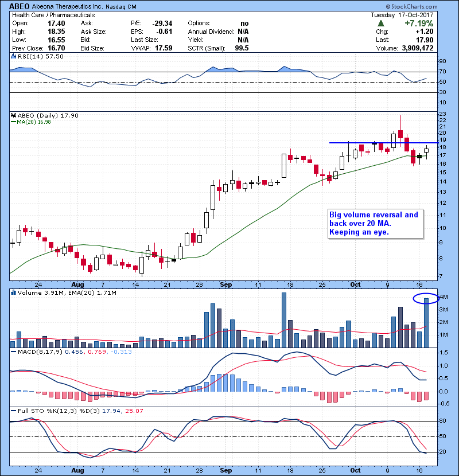Click the tallest mid-September volume bar

[x=284, y=320]
